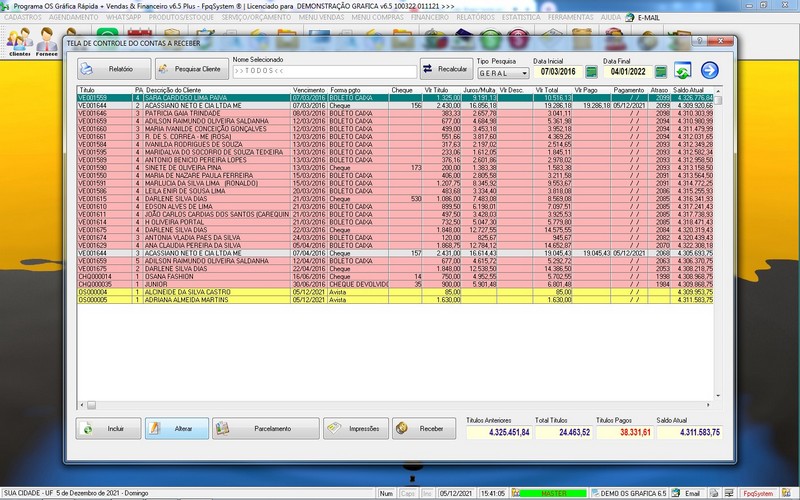Select row IVANILDA RODRIGUES DE SOUZA
The height and width of the screenshot is (500, 800).
[395, 144]
